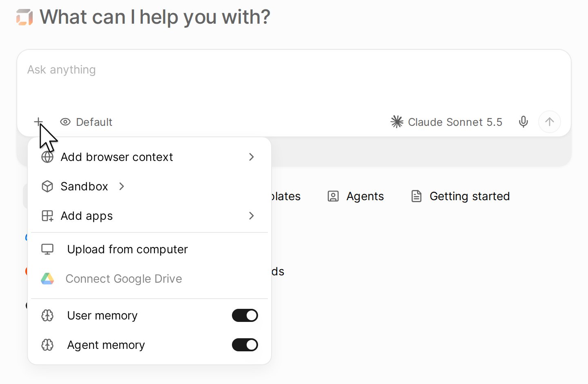Image resolution: width=588 pixels, height=384 pixels.
Task: Open the Agents tab
Action: click(x=356, y=196)
